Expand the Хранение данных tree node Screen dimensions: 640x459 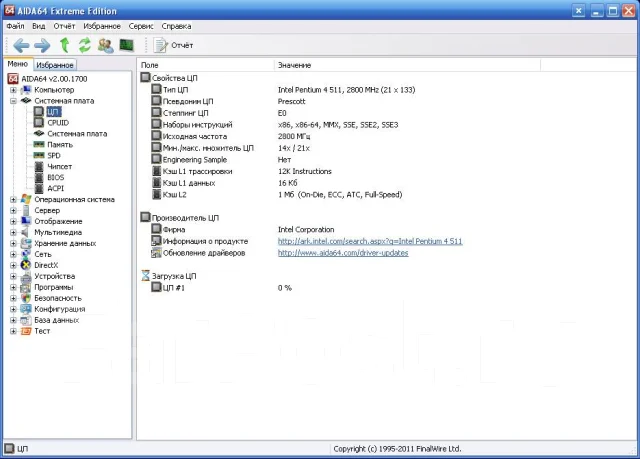(13, 244)
